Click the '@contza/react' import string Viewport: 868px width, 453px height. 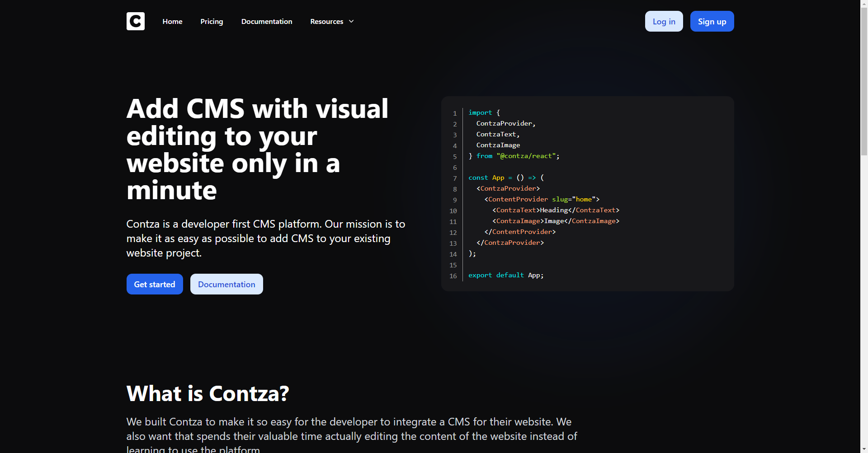click(x=526, y=156)
